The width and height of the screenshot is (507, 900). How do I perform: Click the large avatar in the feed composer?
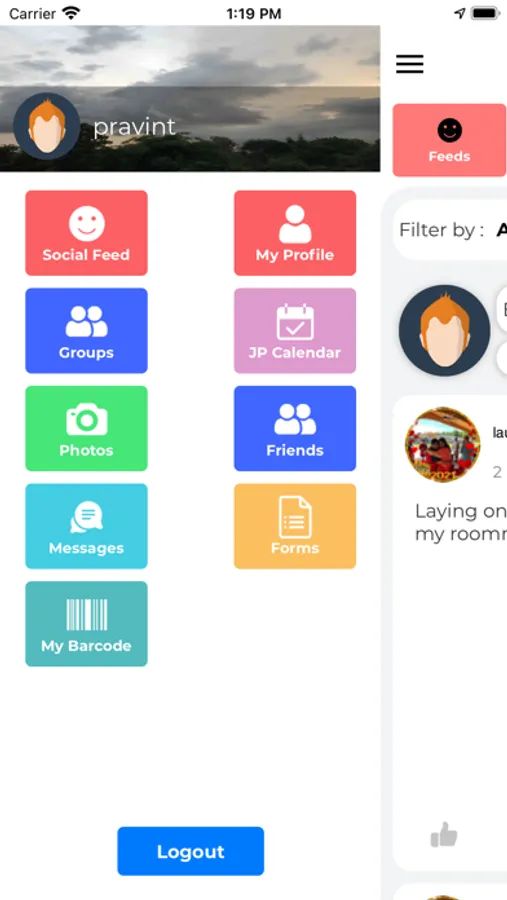point(444,331)
